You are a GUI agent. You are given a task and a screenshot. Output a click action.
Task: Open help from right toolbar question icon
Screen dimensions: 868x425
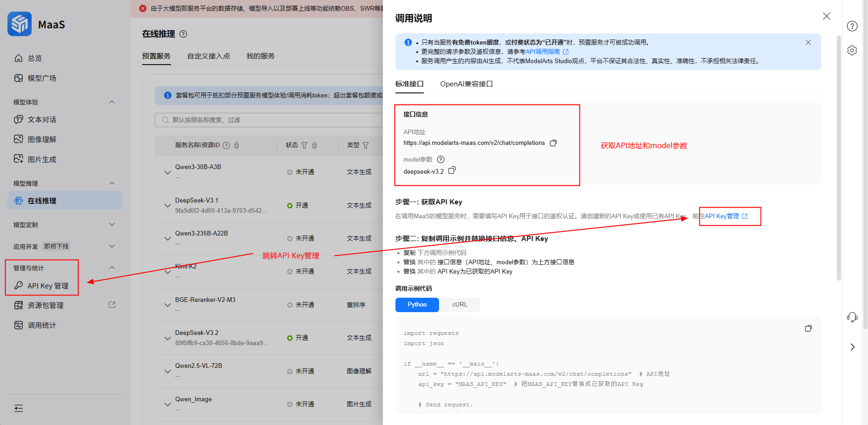(x=852, y=26)
